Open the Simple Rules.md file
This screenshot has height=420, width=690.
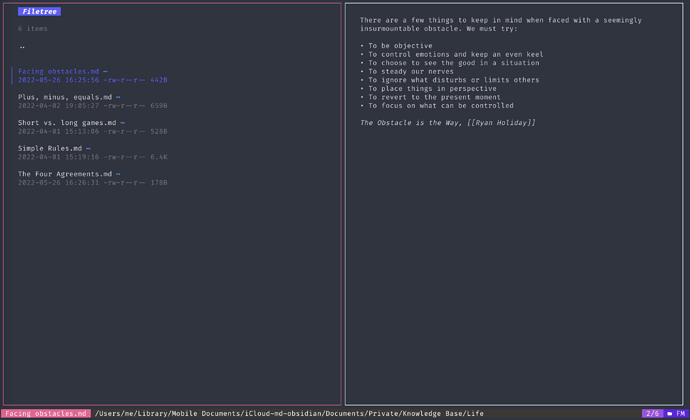click(92, 152)
